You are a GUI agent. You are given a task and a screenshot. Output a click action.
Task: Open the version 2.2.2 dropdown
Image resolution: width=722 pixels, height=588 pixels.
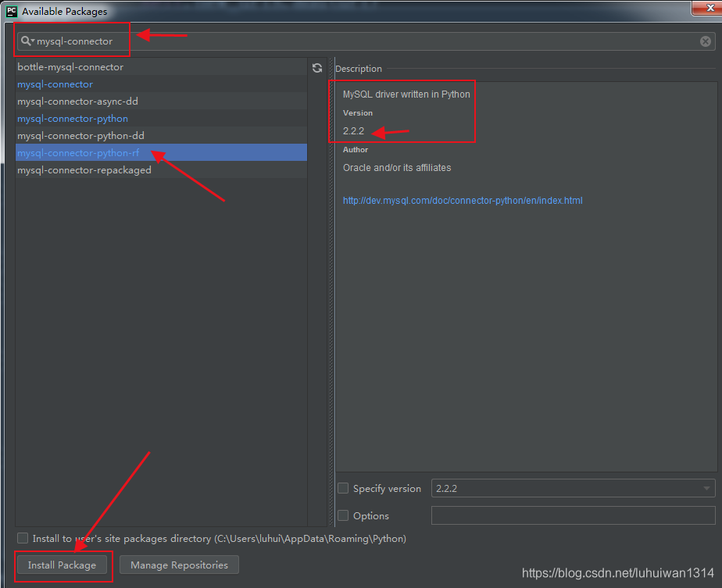pos(573,488)
